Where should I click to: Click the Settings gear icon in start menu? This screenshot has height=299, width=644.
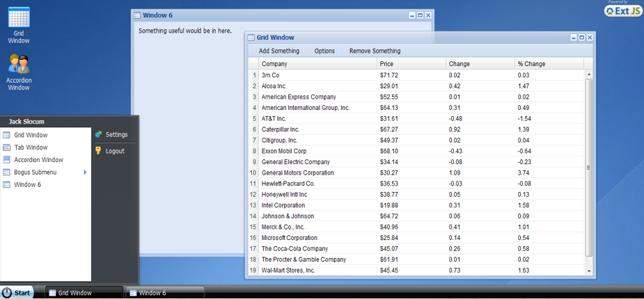click(98, 135)
